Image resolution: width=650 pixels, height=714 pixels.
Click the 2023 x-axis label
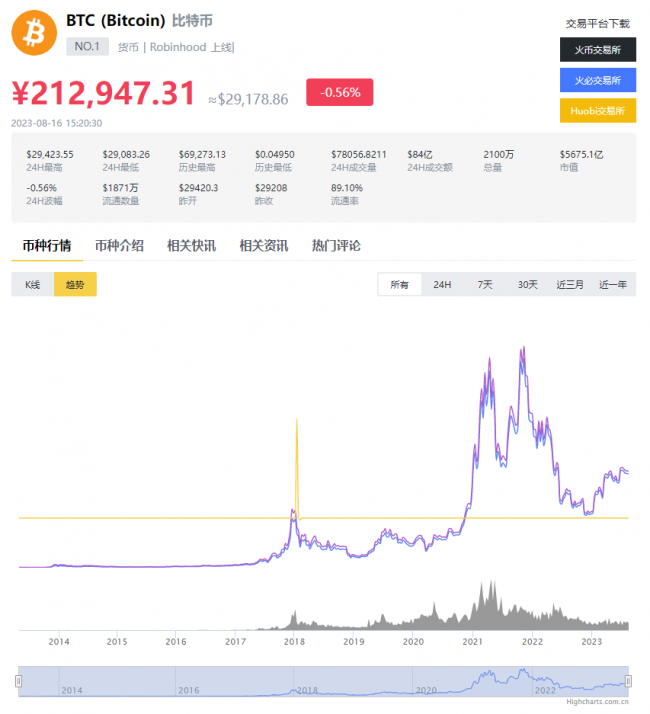[591, 642]
